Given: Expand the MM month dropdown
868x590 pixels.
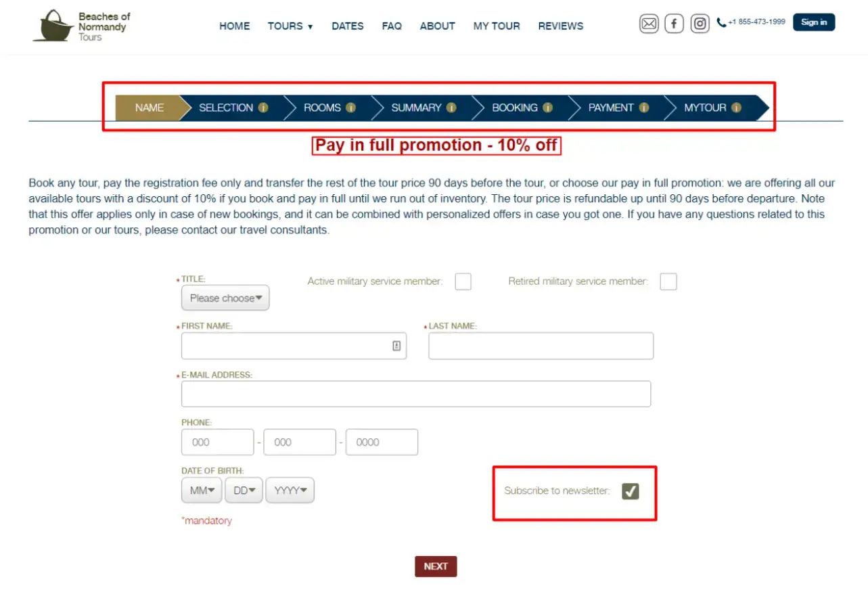Looking at the screenshot, I should [x=202, y=491].
